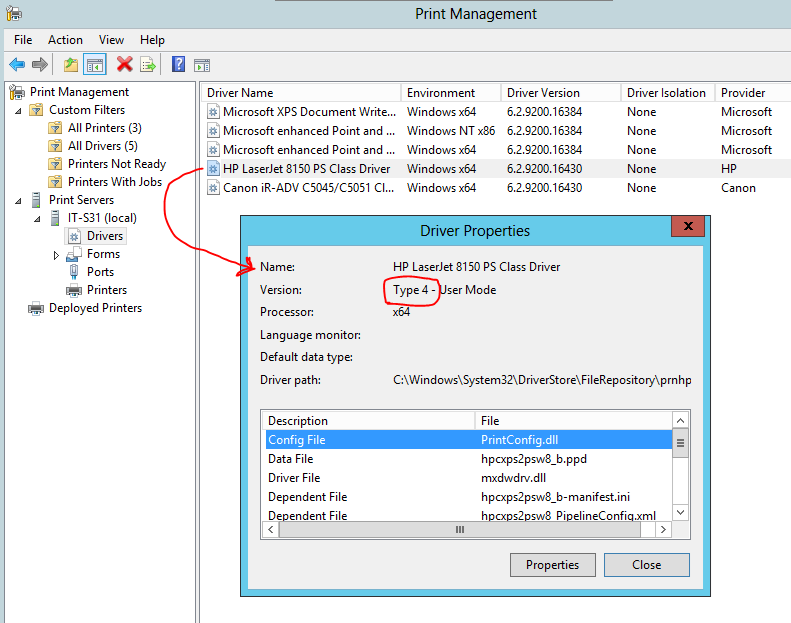
Task: Click the file list horizontal scrollbar thumb
Action: click(460, 529)
